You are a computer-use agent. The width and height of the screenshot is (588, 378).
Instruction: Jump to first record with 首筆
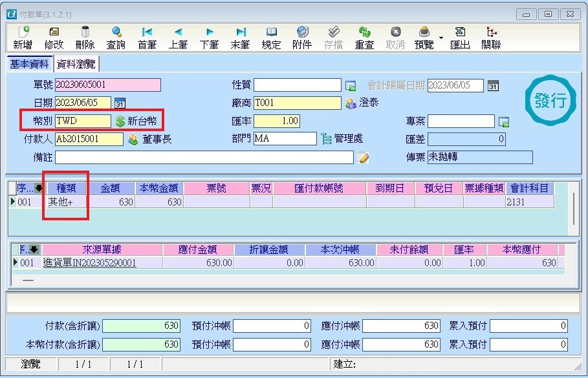pyautogui.click(x=147, y=38)
